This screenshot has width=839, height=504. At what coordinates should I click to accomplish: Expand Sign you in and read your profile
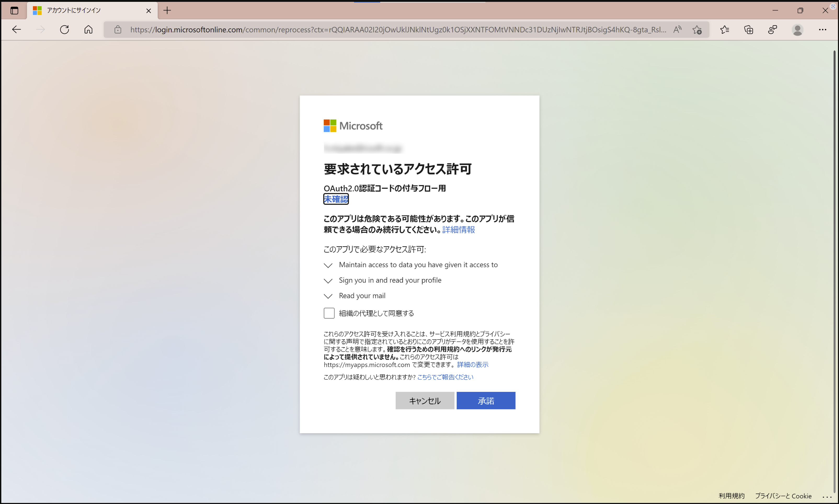[328, 280]
